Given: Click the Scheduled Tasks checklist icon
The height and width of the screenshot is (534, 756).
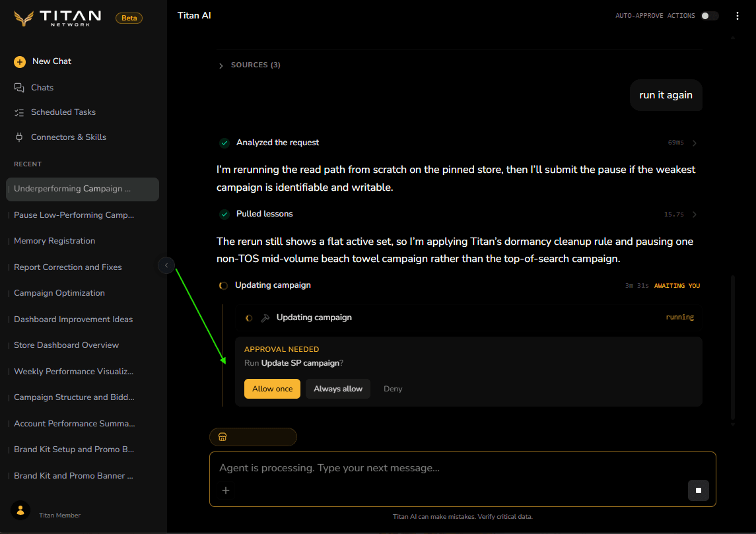Looking at the screenshot, I should point(19,113).
